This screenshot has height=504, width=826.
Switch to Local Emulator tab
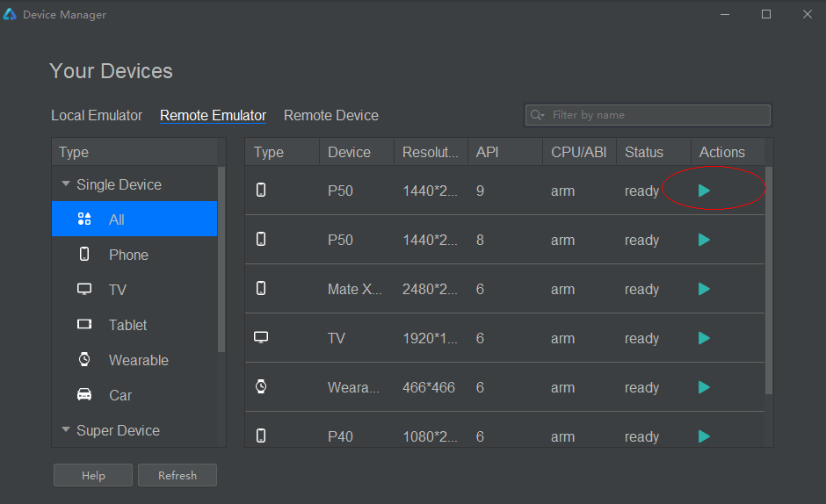pyautogui.click(x=97, y=115)
